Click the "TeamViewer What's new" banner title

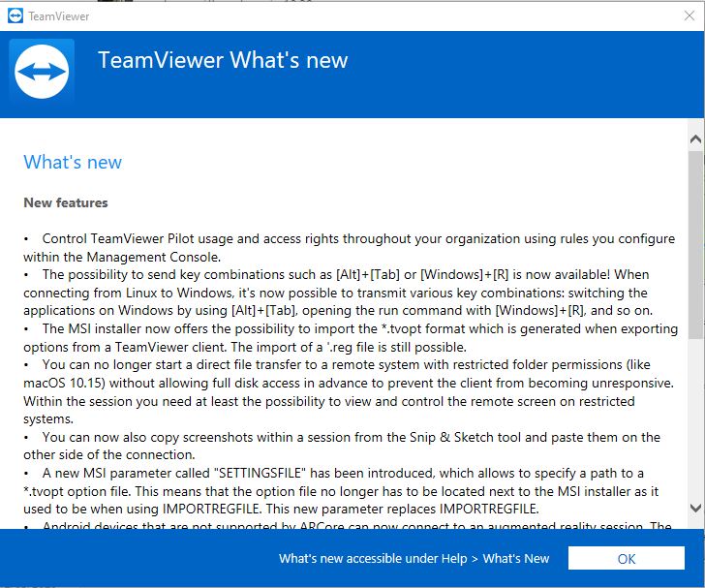point(223,61)
